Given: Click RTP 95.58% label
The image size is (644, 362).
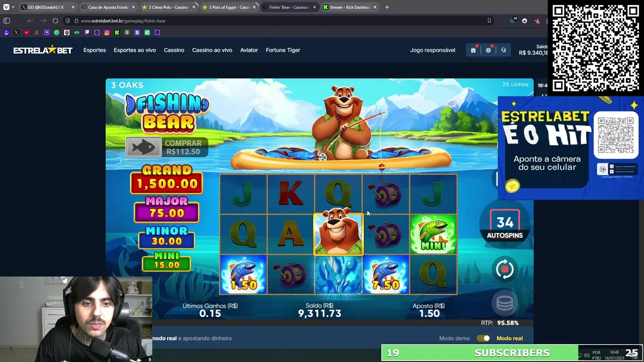Looking at the screenshot, I should pyautogui.click(x=500, y=323).
